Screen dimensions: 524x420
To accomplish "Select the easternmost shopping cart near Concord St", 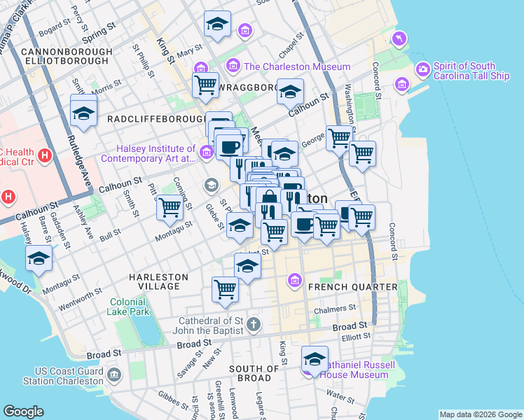I will click(x=361, y=219).
